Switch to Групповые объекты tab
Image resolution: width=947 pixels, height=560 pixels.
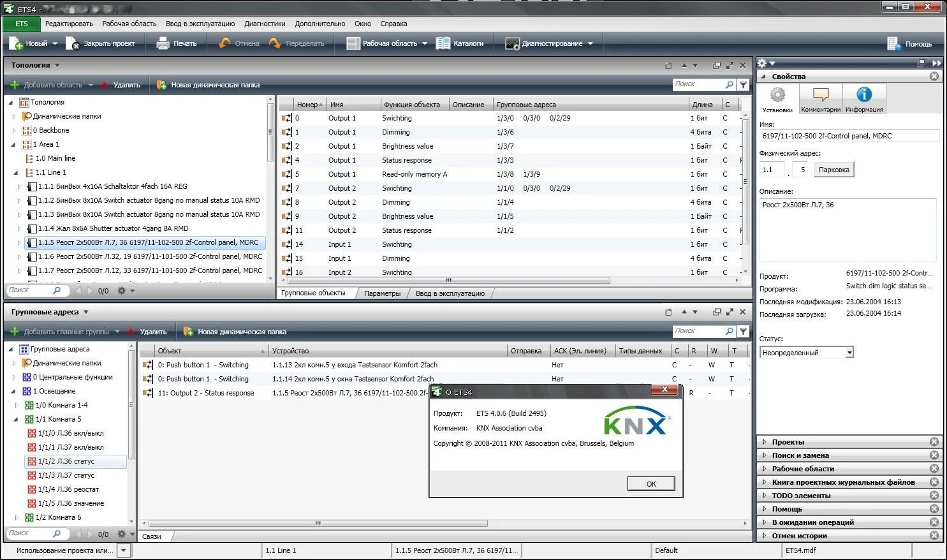click(313, 293)
